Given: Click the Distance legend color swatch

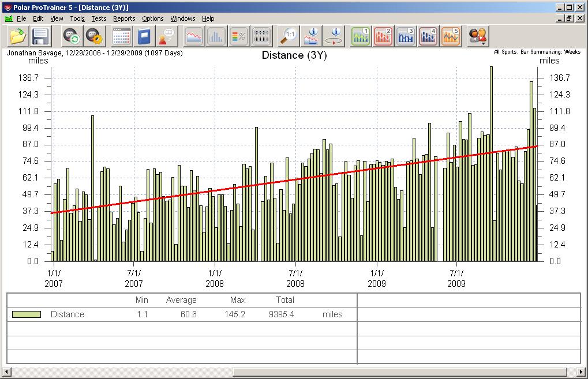Looking at the screenshot, I should (x=26, y=314).
